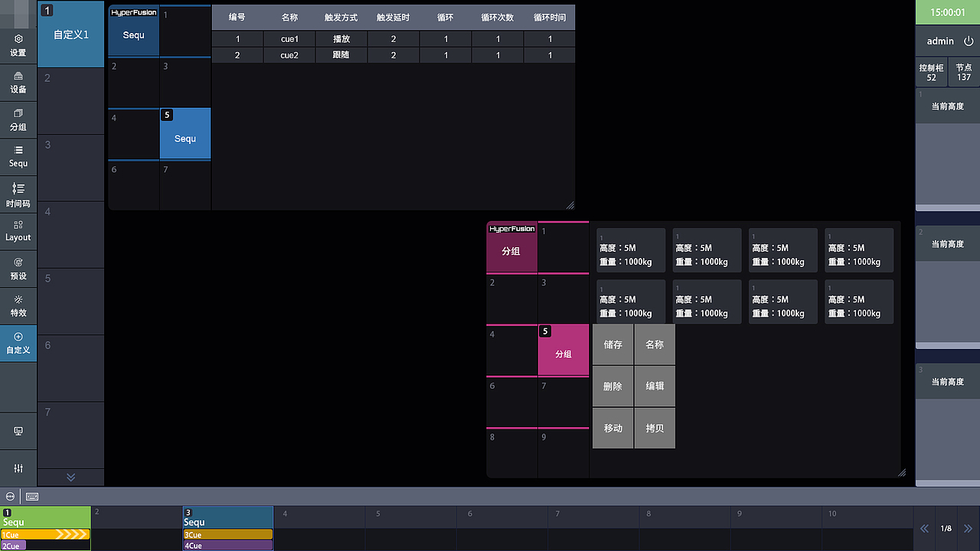This screenshot has height=551, width=980.
Task: Select custom page slot 6
Action: click(70, 368)
